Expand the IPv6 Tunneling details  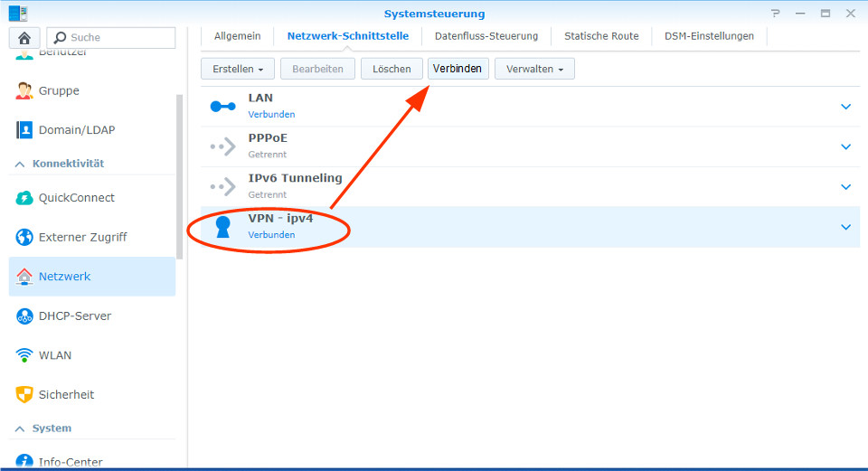coord(845,187)
